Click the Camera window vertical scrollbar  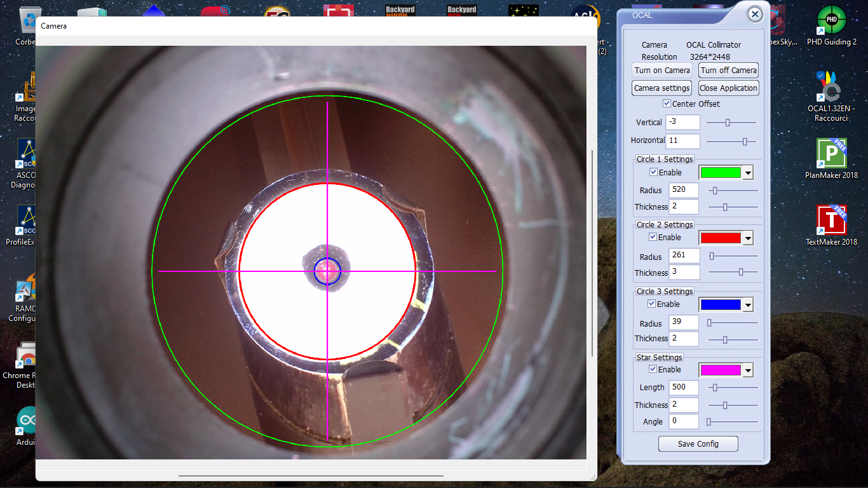(592, 253)
